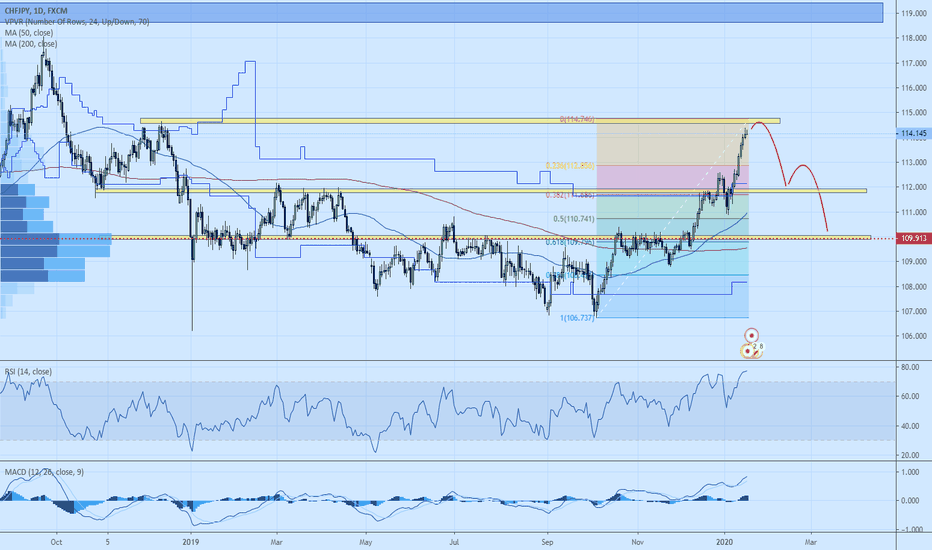Click the Fibonacci 0.236 level label

[570, 166]
